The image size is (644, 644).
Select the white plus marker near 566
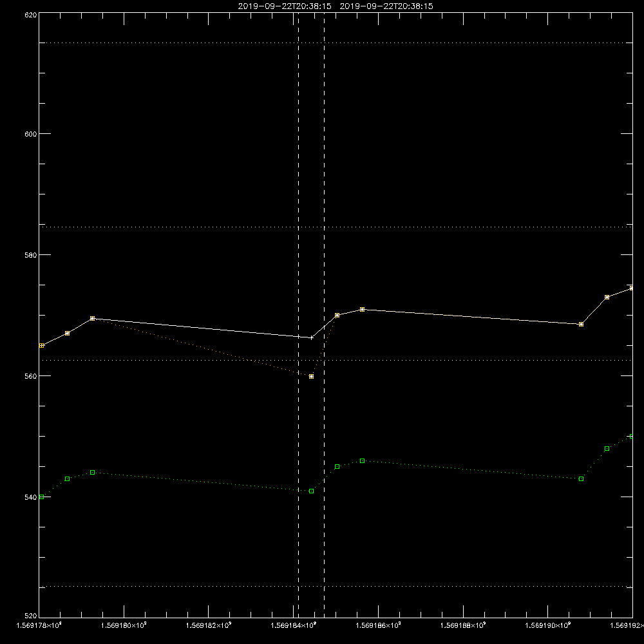click(311, 337)
